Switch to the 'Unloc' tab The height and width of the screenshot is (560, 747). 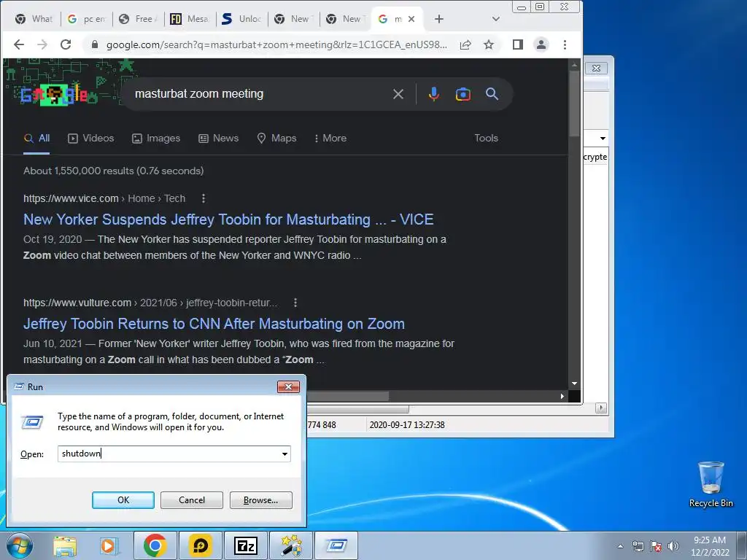242,19
